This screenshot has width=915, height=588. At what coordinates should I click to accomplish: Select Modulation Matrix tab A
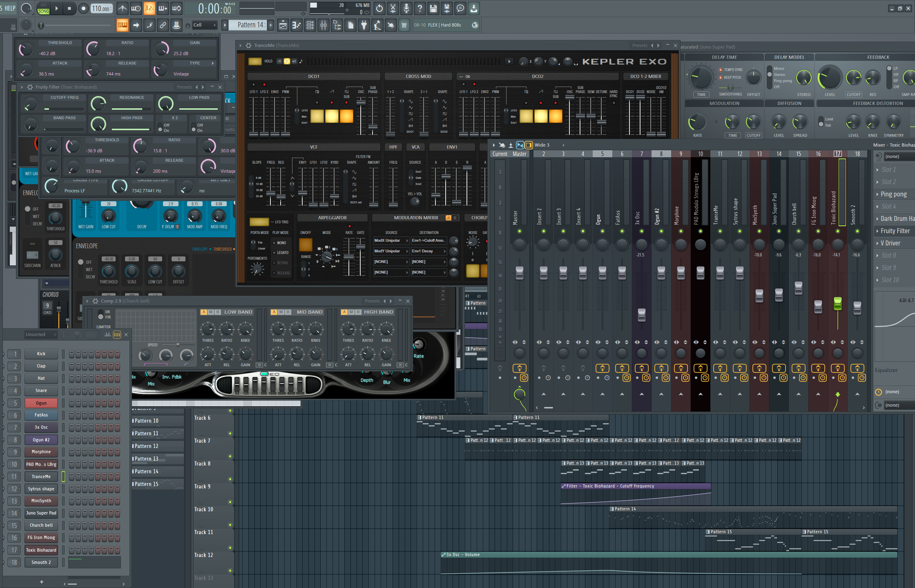448,218
